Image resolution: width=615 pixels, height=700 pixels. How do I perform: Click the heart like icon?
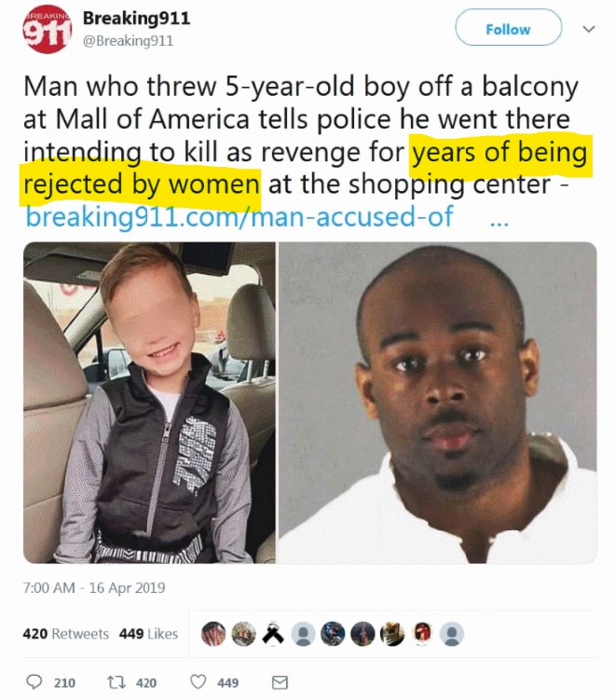coord(198,681)
